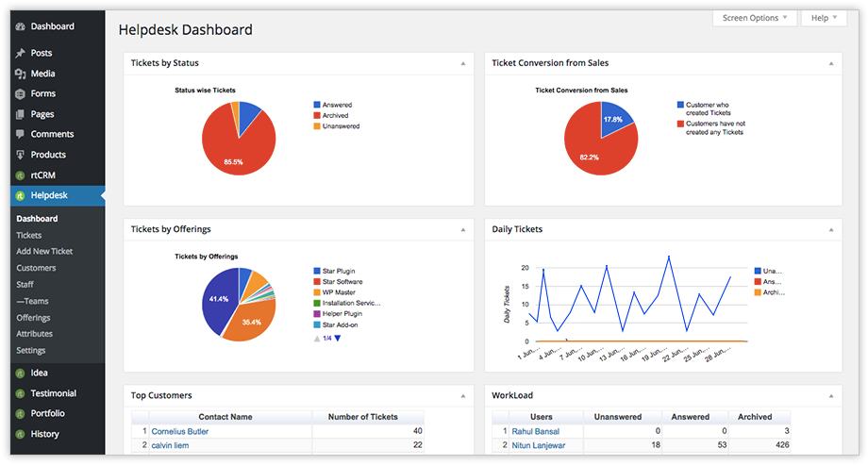Screen dimensions: 868x465
Task: Open Media via its sidebar icon
Action: tap(20, 74)
